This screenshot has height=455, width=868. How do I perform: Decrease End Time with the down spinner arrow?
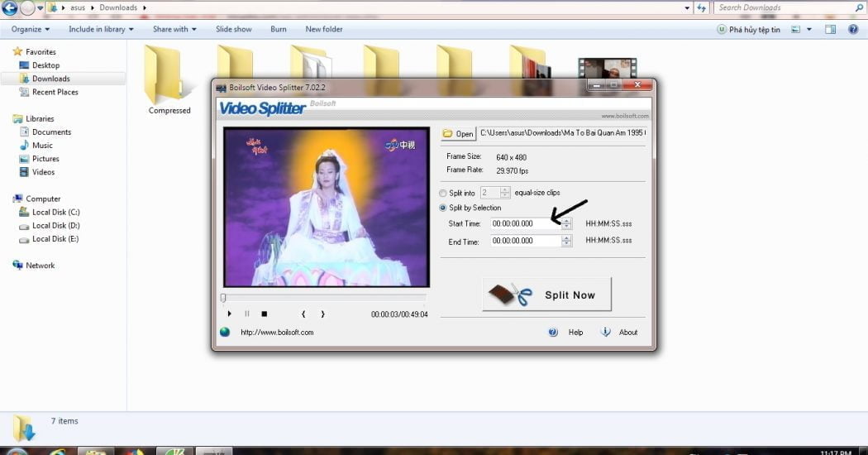click(565, 244)
